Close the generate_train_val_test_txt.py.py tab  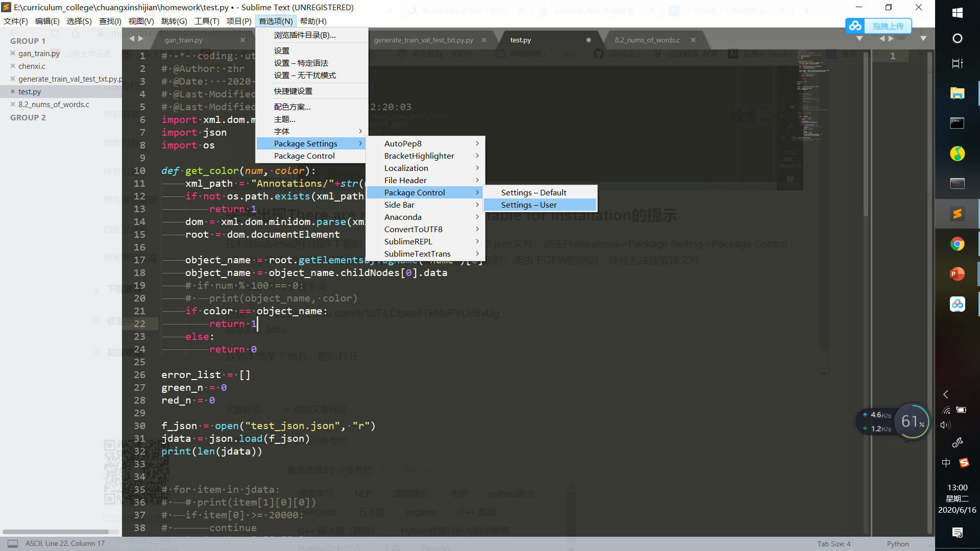pos(484,40)
